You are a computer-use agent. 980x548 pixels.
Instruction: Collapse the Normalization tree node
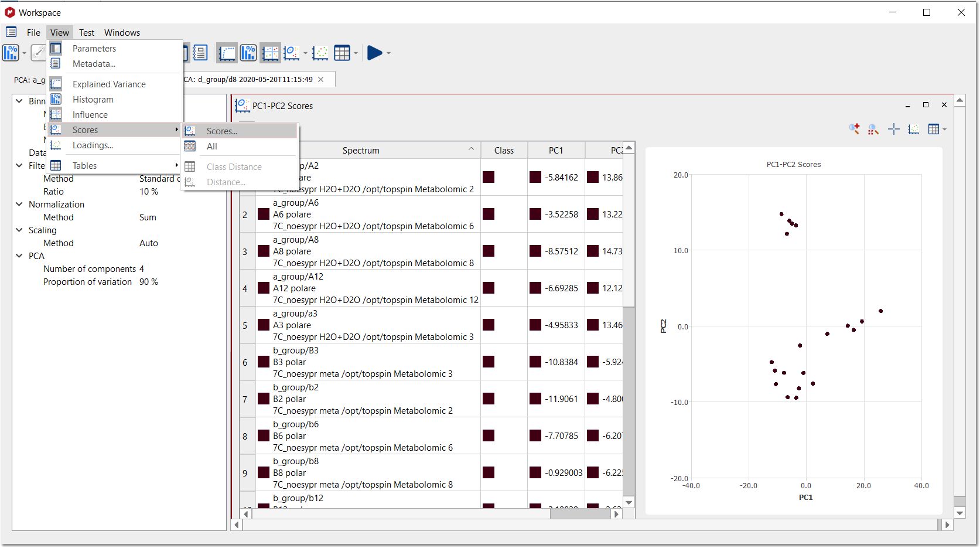(x=19, y=205)
